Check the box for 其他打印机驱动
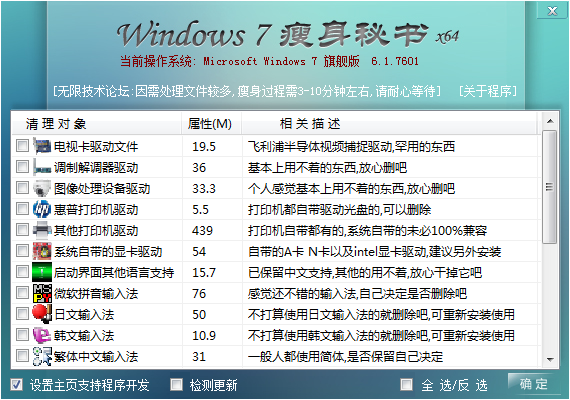Screen dimensions: 570x400 click(x=23, y=230)
